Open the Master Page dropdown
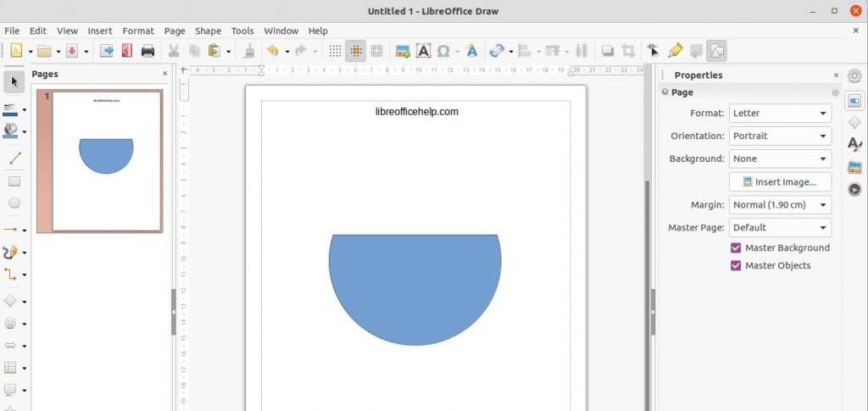Screen dimensions: 868x411 pos(780,227)
